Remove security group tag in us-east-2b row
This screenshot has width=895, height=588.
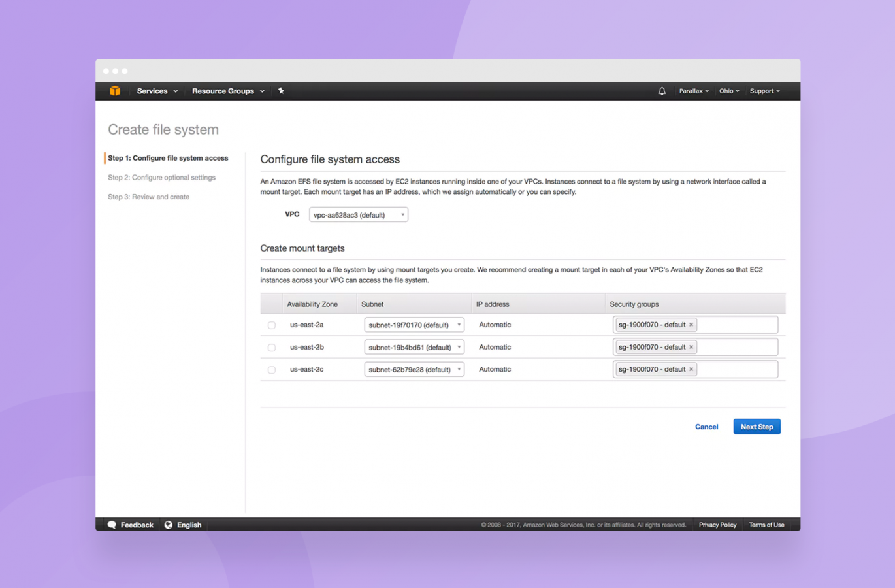click(x=691, y=347)
